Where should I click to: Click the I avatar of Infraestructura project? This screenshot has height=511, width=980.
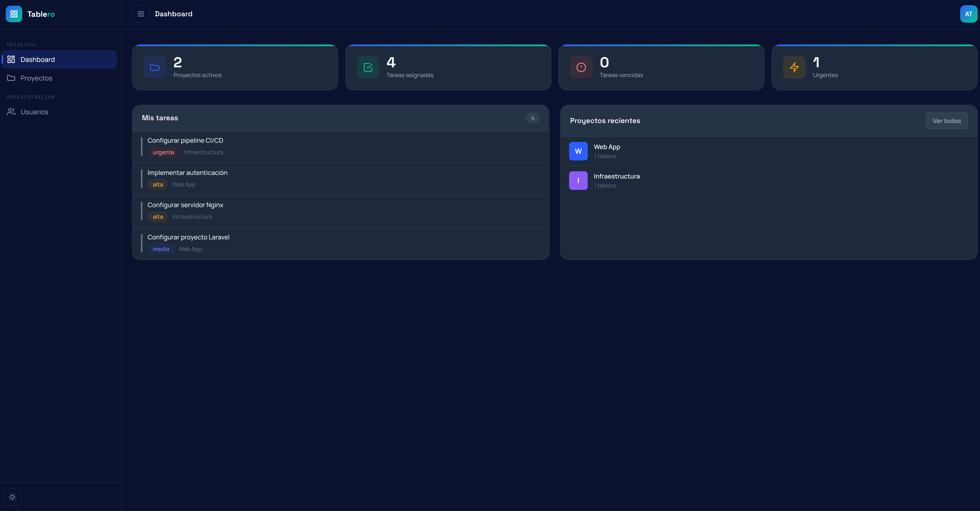tap(578, 181)
